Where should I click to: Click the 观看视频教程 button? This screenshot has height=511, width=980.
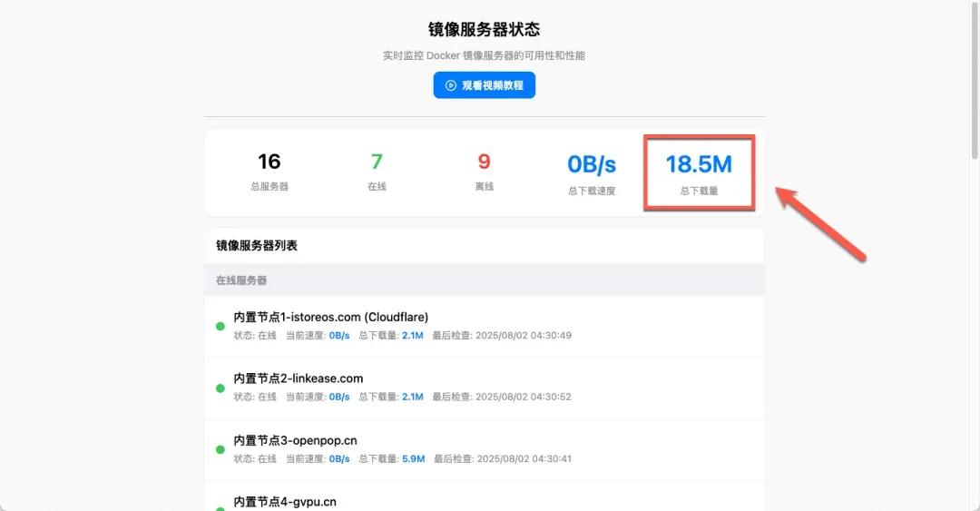point(484,85)
